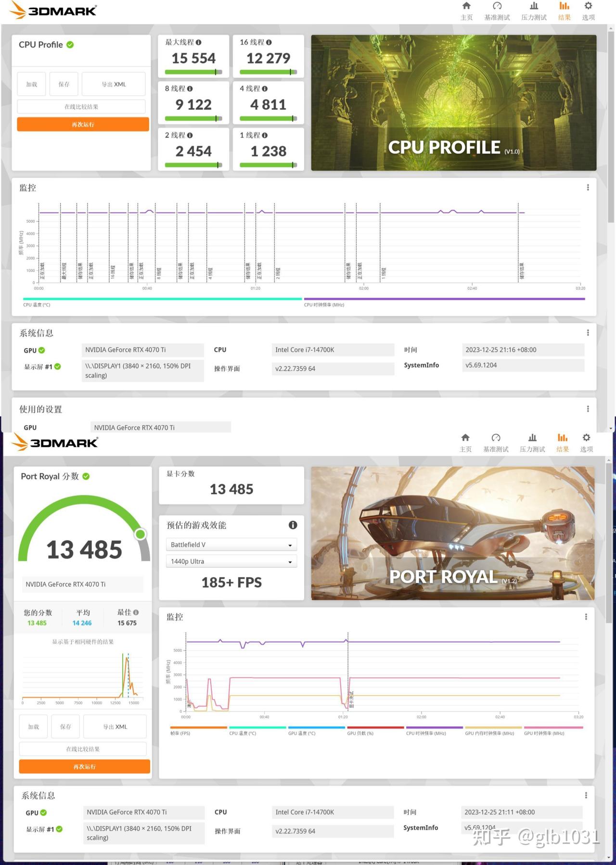Viewport: 616px width, 865px height.
Task: Go to 主页 in the Port Royal window
Action: tap(465, 443)
